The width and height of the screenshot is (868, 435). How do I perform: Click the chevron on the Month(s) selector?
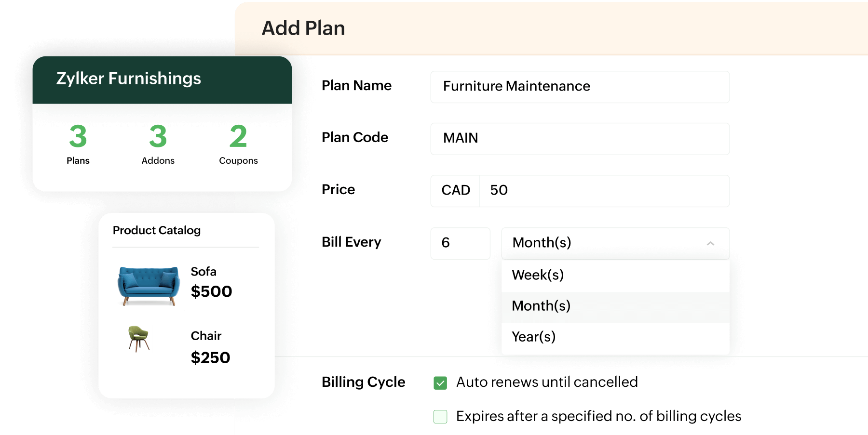click(709, 243)
